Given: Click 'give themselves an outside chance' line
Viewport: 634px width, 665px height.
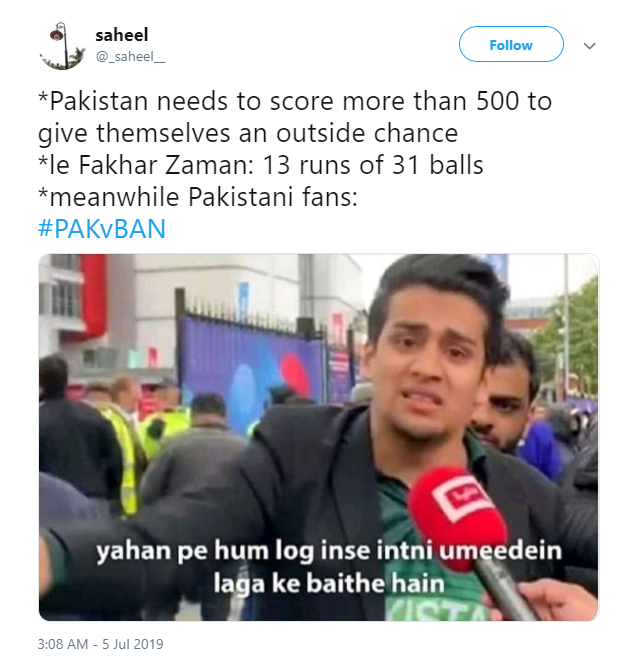Looking at the screenshot, I should pos(248,134).
